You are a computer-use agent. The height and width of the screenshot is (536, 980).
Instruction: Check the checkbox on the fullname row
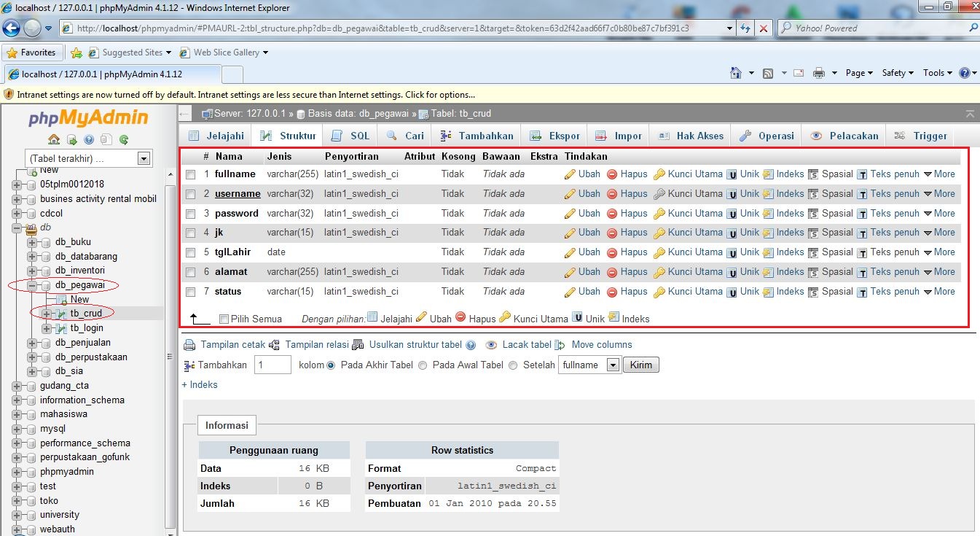[x=191, y=174]
